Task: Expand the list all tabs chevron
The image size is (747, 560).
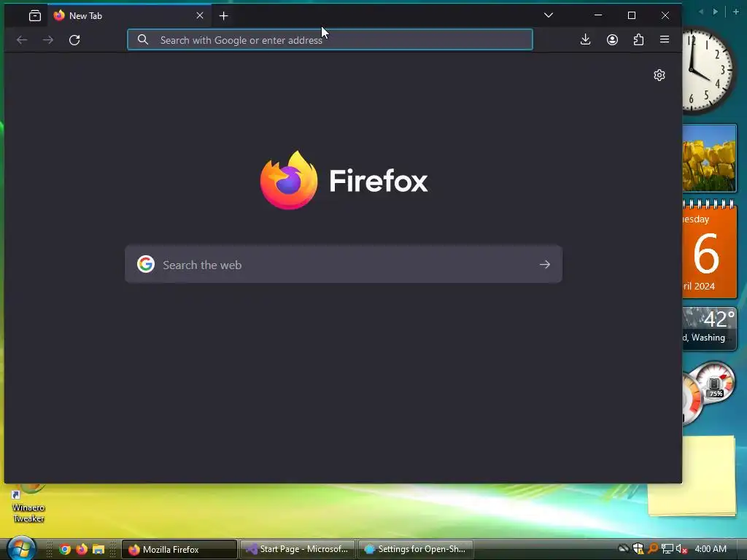Action: click(549, 15)
